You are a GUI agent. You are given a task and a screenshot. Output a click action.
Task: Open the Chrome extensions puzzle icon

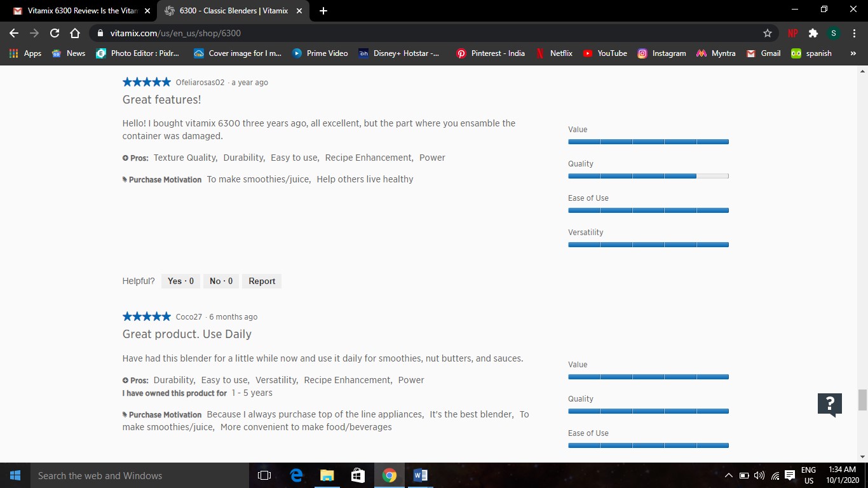[813, 33]
